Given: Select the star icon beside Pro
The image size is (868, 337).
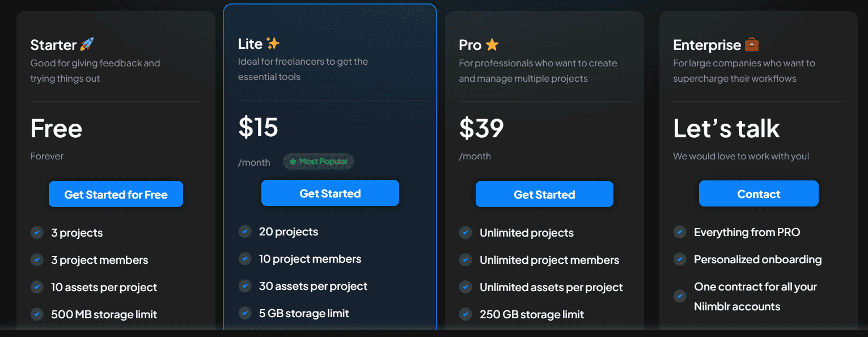Looking at the screenshot, I should (492, 44).
